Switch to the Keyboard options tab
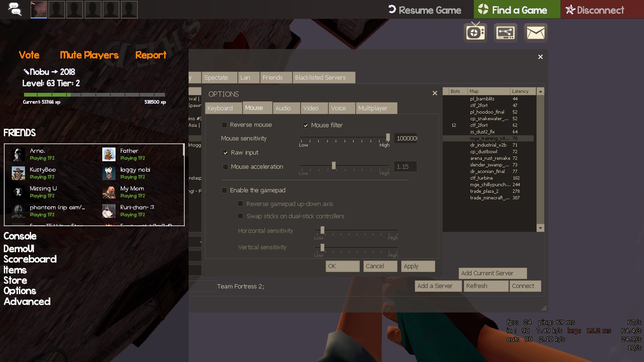644x362 pixels. click(223, 108)
